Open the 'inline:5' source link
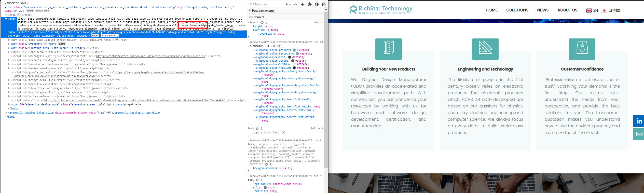The width and height of the screenshot is (644, 193). tap(317, 129)
